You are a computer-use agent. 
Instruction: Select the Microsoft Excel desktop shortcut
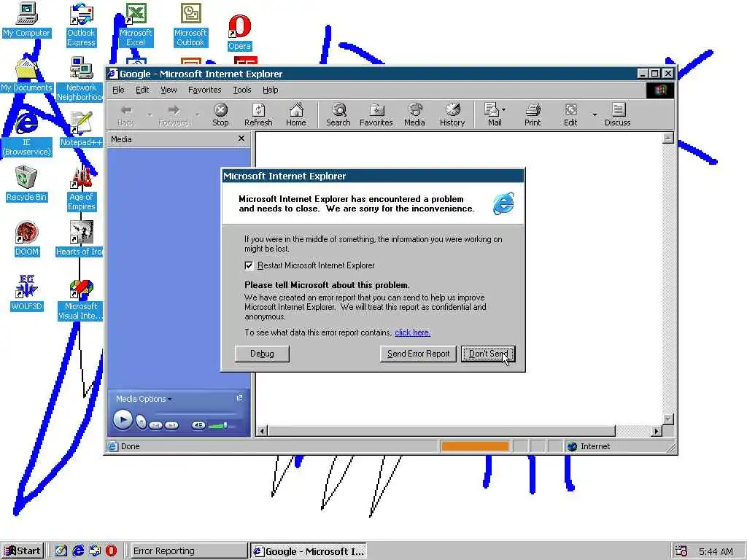pos(136,25)
